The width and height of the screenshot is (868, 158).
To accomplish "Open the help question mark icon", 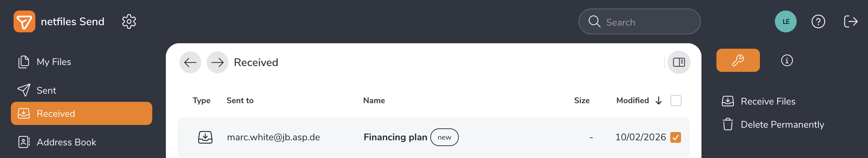I will coord(818,21).
